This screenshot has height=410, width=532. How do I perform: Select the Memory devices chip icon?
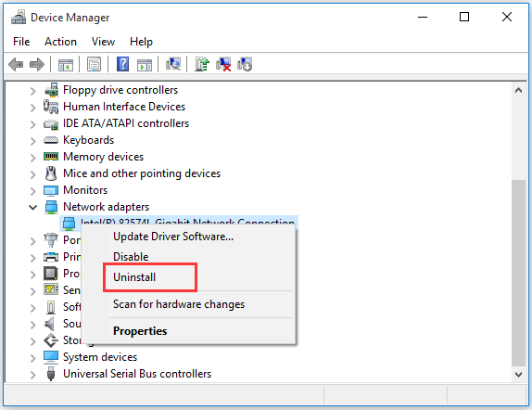[51, 156]
